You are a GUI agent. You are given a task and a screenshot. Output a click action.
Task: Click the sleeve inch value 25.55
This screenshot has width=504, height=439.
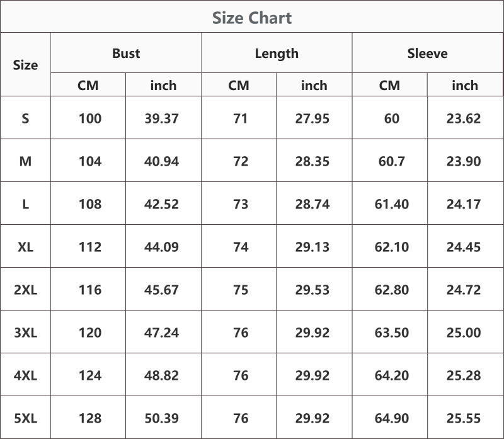[464, 418]
